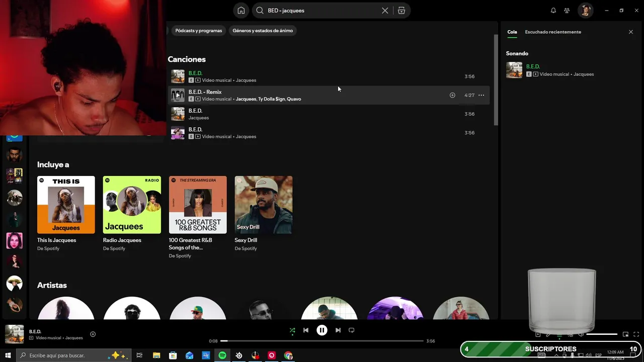Click the magnifier icon in search bar
Screen dimensions: 644x362
tap(260, 11)
